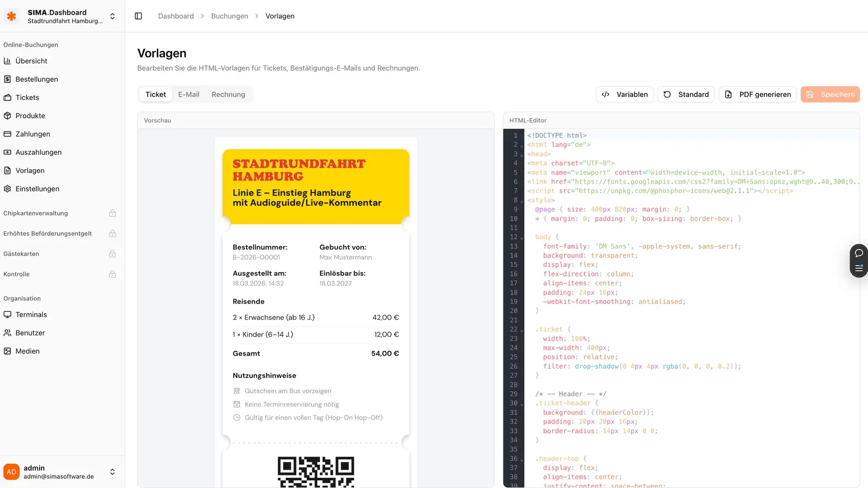Open Terminals monitor icon
The width and height of the screenshot is (868, 488).
(x=8, y=314)
